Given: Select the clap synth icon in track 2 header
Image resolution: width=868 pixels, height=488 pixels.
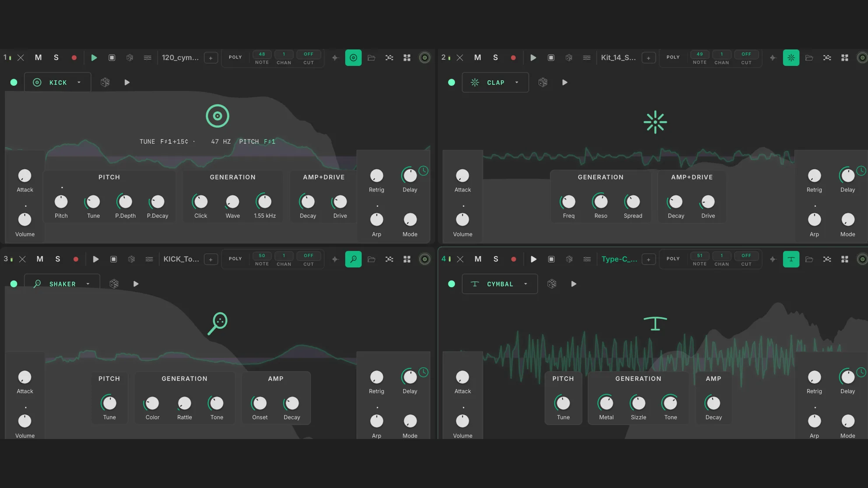Looking at the screenshot, I should [791, 58].
